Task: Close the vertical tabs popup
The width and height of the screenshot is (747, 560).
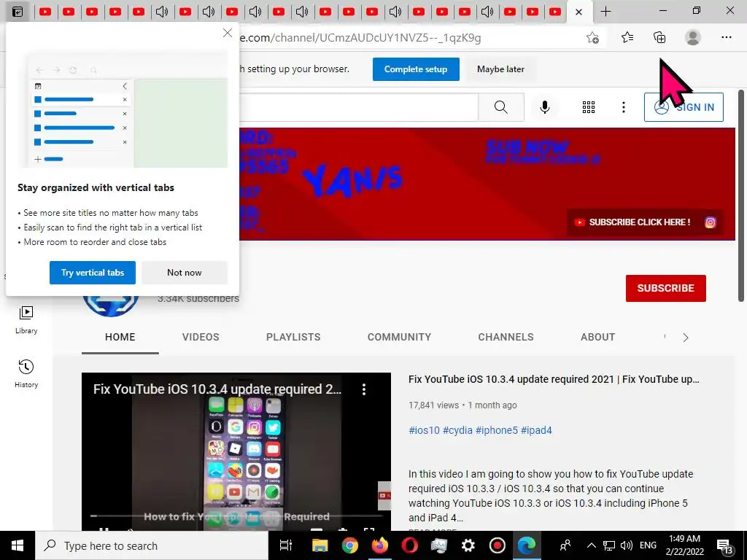Action: tap(228, 33)
